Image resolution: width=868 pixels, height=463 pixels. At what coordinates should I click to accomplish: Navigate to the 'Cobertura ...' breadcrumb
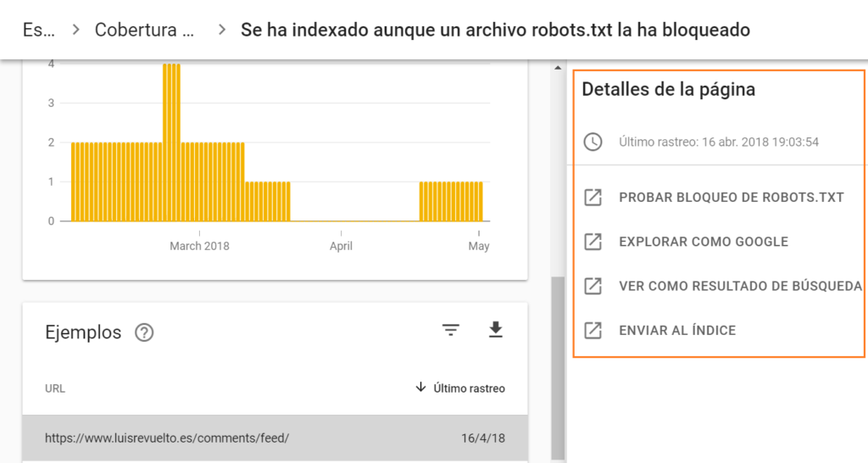[x=144, y=31]
